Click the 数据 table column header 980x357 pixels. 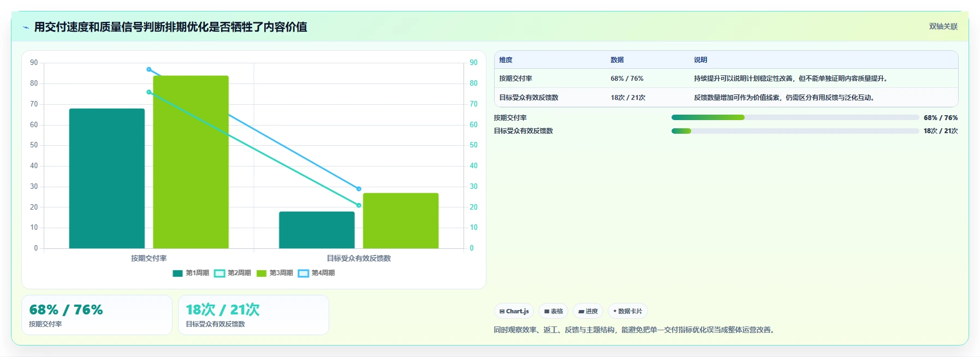point(617,60)
